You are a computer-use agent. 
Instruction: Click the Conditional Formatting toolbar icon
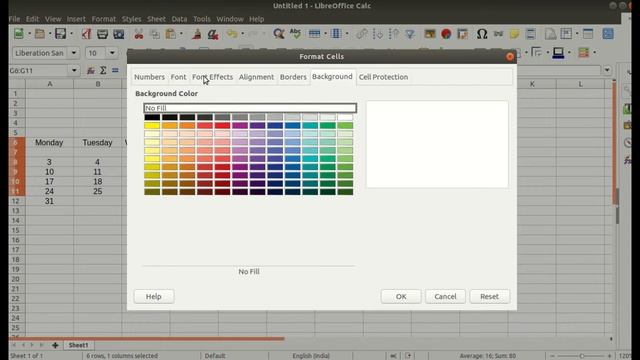(x=584, y=53)
